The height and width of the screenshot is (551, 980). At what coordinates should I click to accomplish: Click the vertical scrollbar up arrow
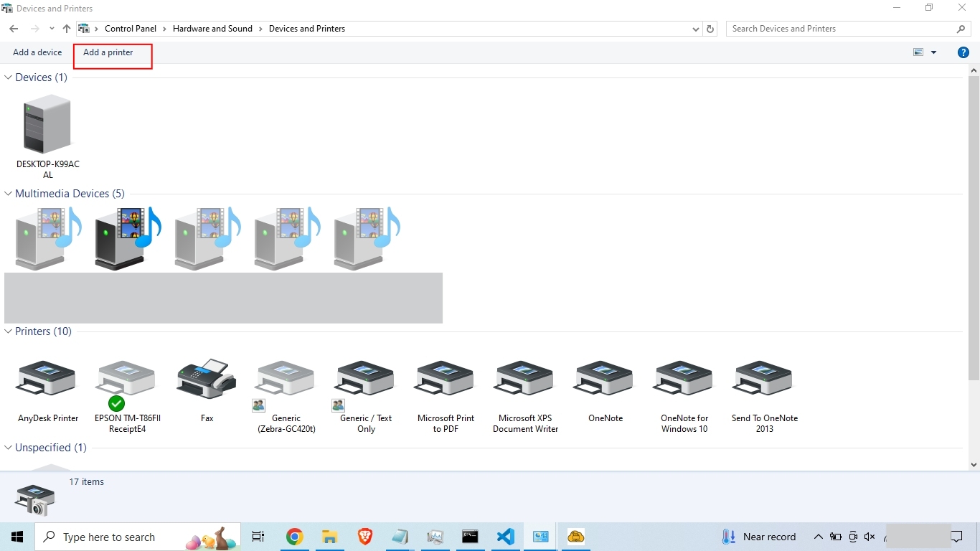974,70
